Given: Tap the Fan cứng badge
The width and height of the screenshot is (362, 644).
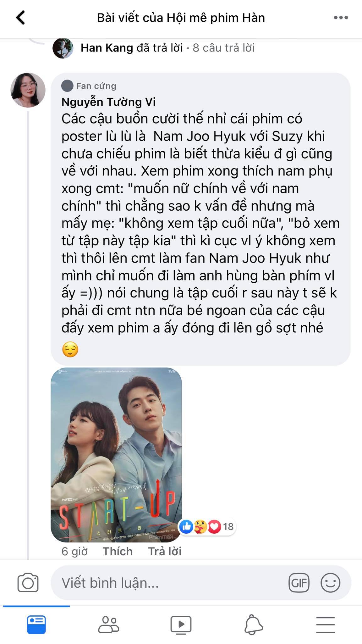Looking at the screenshot, I should point(89,86).
